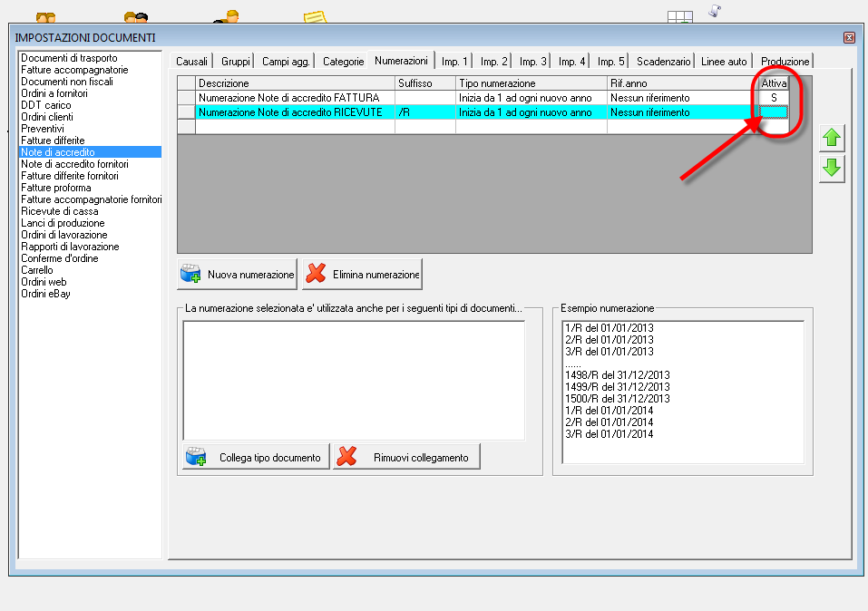The width and height of the screenshot is (868, 611).
Task: Click row selector of FATTURA numbering row
Action: [x=187, y=98]
